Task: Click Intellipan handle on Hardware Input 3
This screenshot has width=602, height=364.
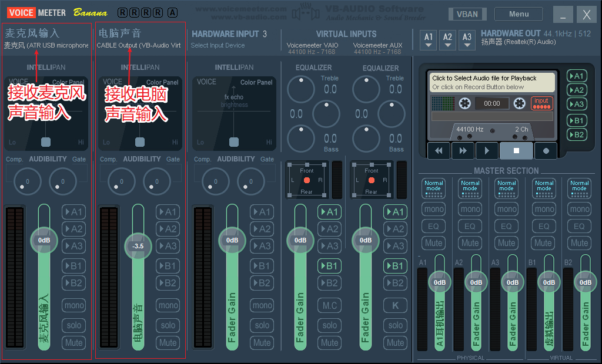Action: pos(234,142)
